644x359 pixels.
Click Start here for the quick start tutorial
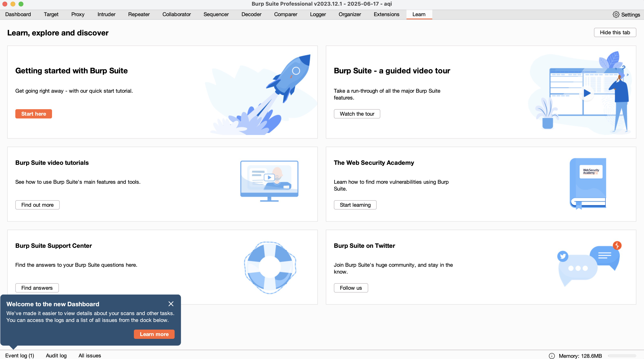(33, 114)
